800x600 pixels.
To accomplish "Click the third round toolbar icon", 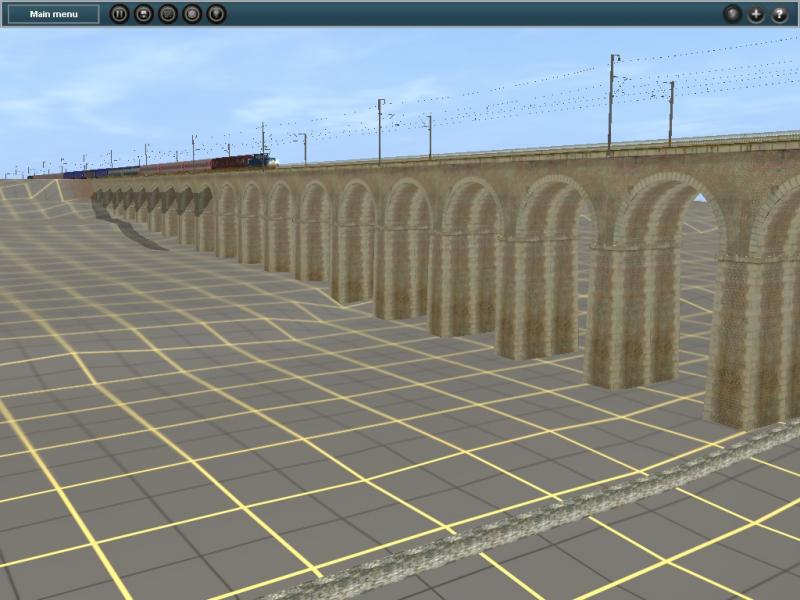I will [168, 14].
